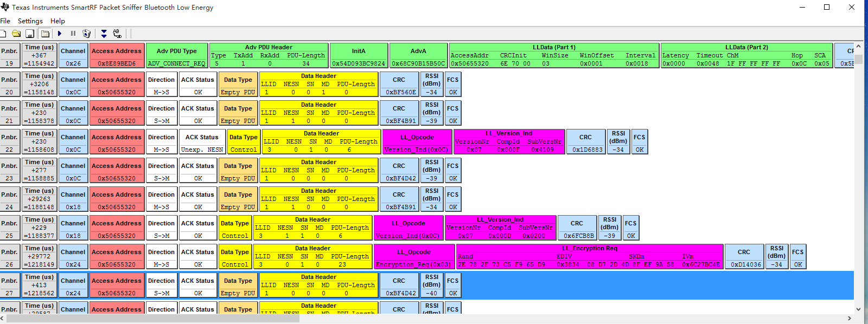The image size is (868, 324).
Task: Click Version_Ind(0x0C) opcode in packet 22
Action: 417,150
